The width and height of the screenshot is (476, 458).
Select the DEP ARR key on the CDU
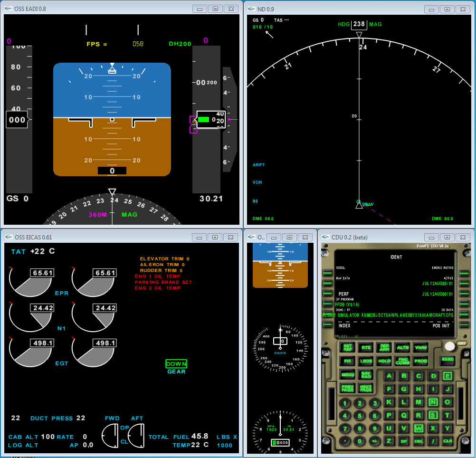(x=384, y=347)
